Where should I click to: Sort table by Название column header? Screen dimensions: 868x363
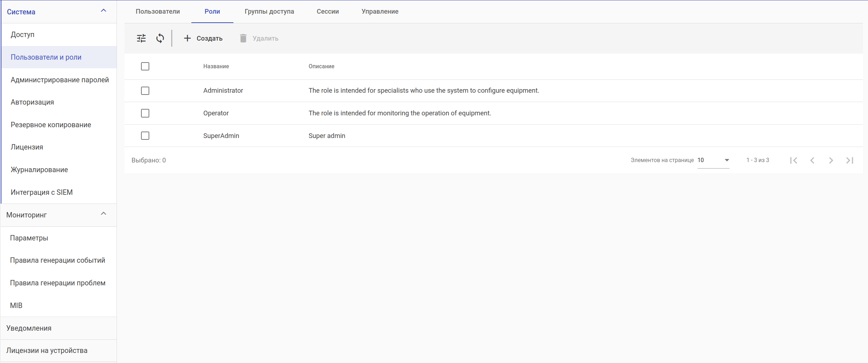coord(216,66)
